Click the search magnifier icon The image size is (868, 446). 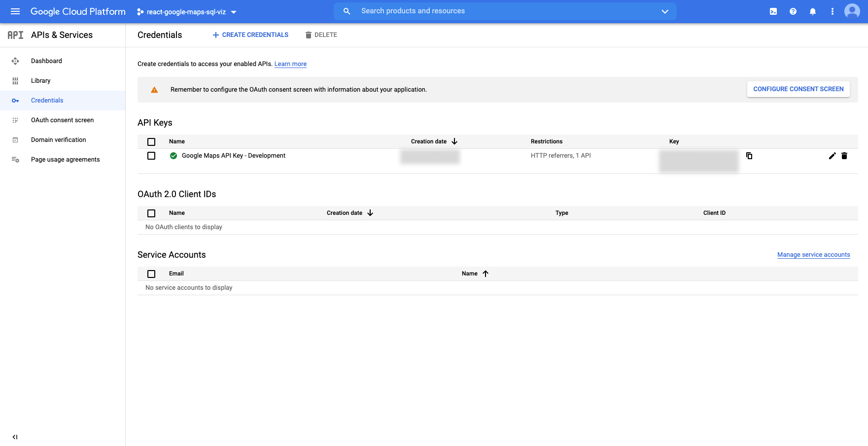pyautogui.click(x=347, y=11)
